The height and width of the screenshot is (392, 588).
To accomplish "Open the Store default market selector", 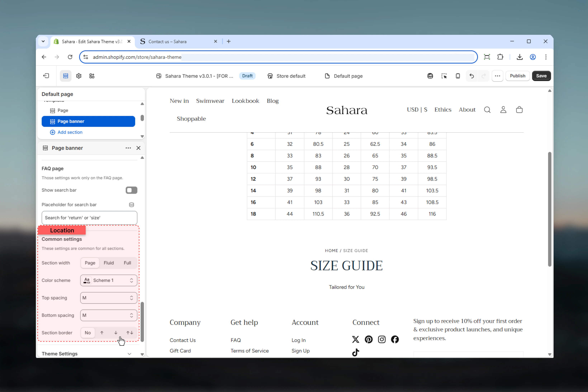I will [x=286, y=76].
